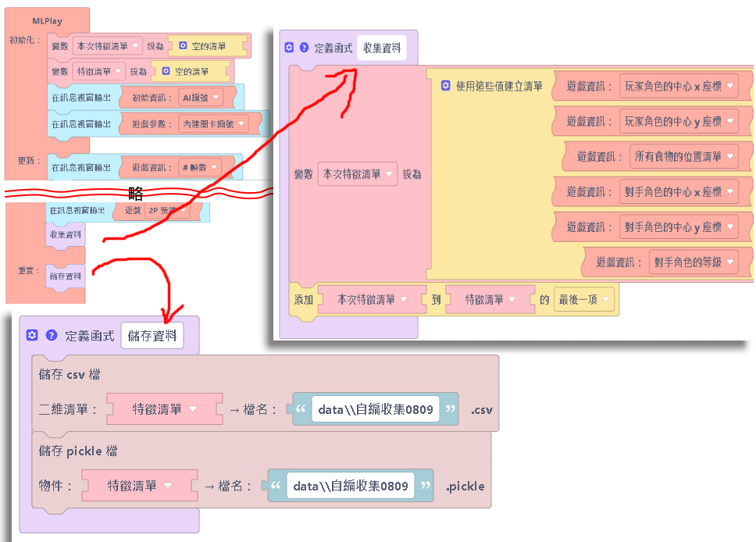Open 特徵清單 dropdown in 儲存 csv 檔 block
Screen dimensions: 756x542
165,409
